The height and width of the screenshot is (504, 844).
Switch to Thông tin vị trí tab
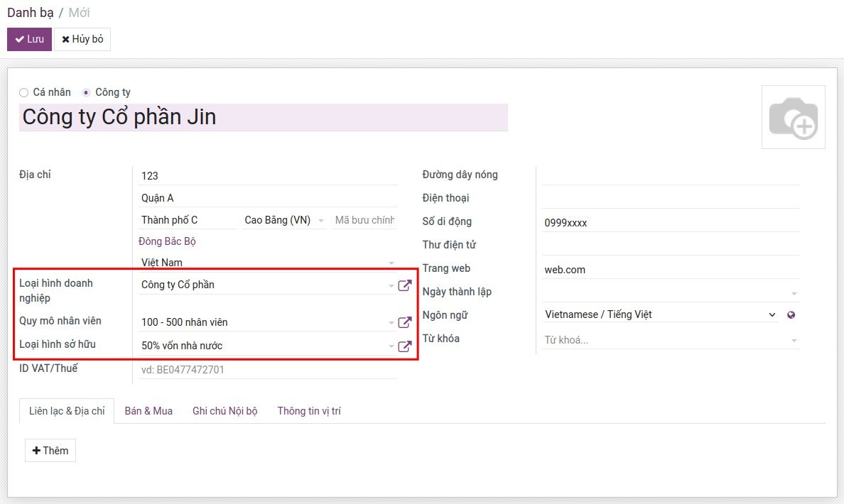pyautogui.click(x=309, y=411)
